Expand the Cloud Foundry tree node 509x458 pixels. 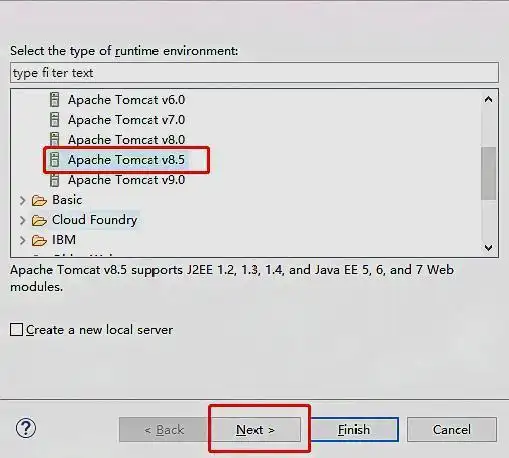(22, 220)
